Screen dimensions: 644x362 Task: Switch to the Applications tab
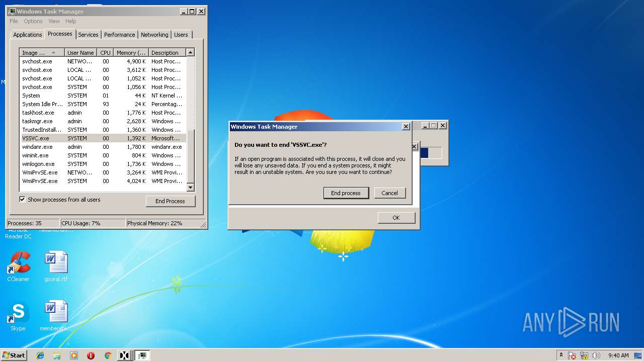pyautogui.click(x=28, y=35)
